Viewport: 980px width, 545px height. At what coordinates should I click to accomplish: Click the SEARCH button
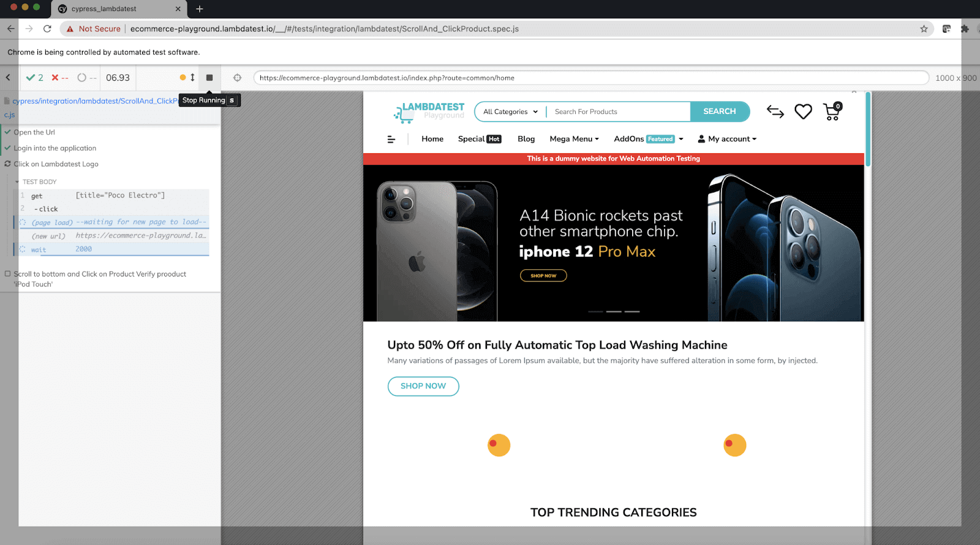[720, 112]
